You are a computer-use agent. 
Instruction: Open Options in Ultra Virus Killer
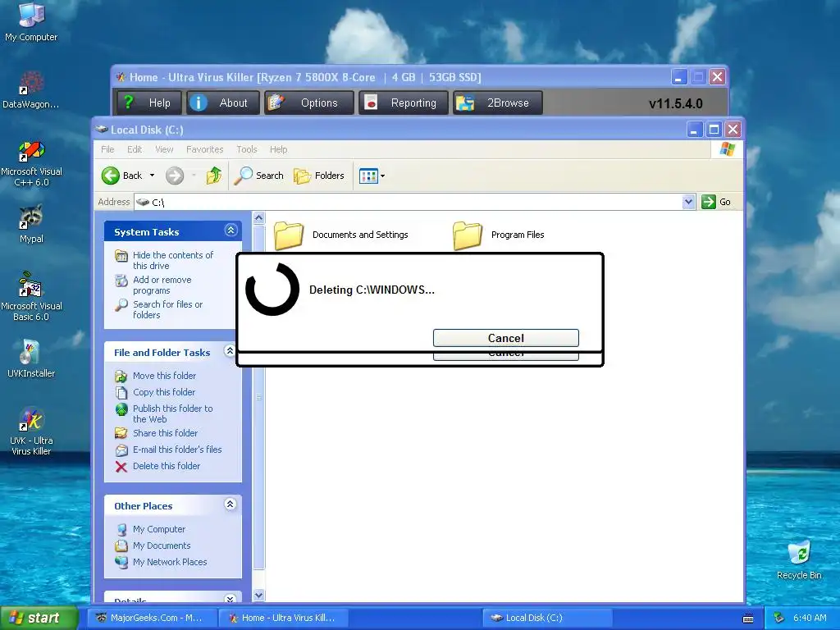pos(309,103)
